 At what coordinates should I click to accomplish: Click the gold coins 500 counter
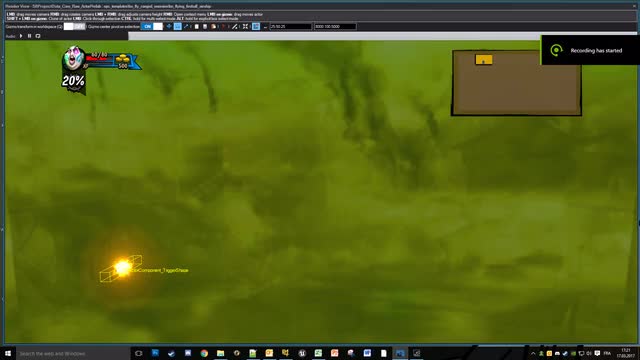tap(123, 62)
